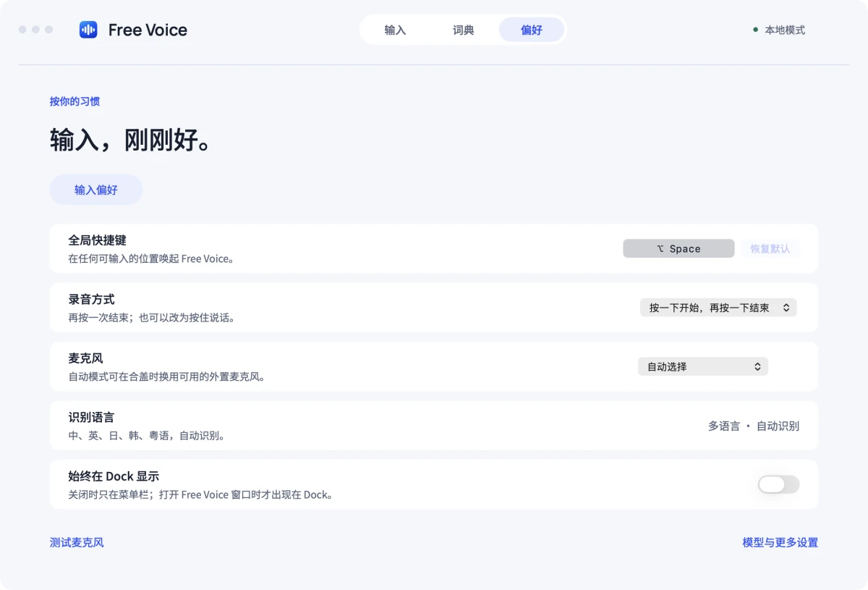The width and height of the screenshot is (868, 590).
Task: Click the 始终在 Dock 显示 title text
Action: pos(114,476)
